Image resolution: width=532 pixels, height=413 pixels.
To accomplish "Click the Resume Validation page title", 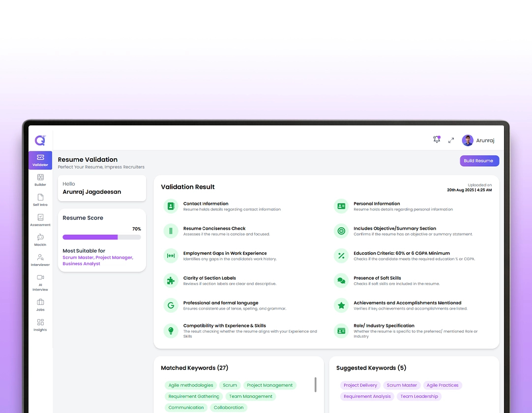I will pyautogui.click(x=88, y=159).
